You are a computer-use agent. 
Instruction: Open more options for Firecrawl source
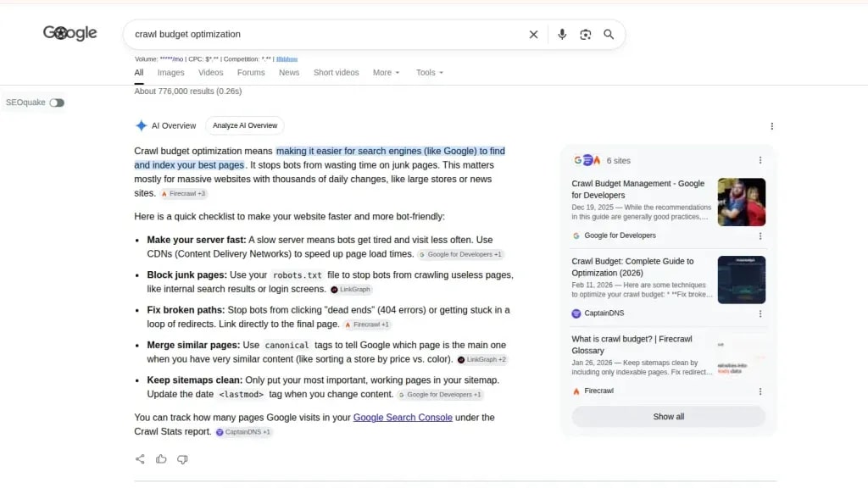click(760, 391)
